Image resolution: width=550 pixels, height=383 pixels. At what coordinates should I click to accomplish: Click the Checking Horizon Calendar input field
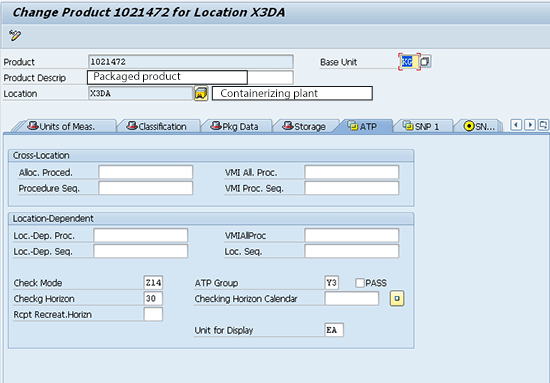pyautogui.click(x=352, y=298)
